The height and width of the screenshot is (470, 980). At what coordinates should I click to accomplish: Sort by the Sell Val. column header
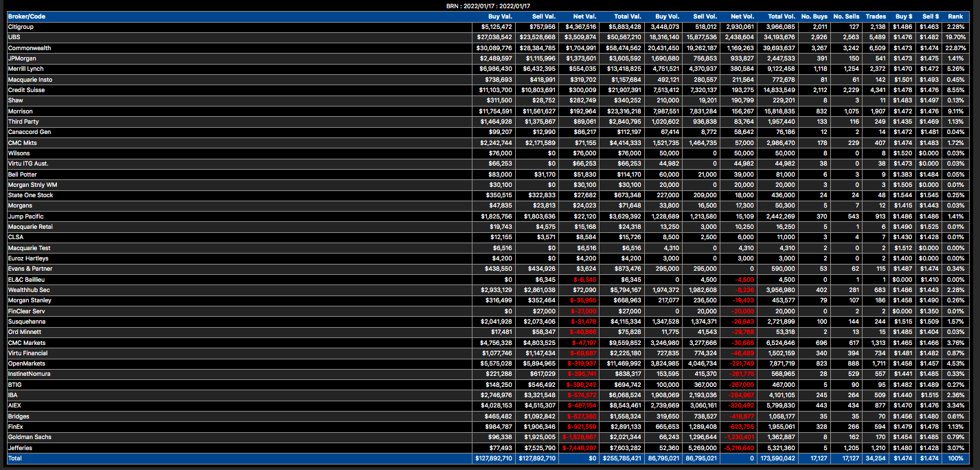(x=543, y=16)
